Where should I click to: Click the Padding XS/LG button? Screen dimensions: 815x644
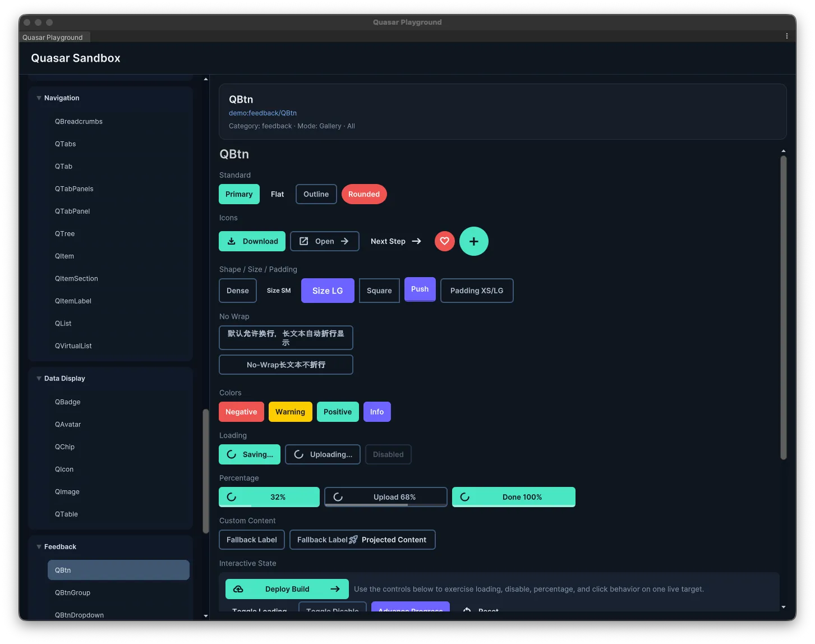(x=477, y=291)
